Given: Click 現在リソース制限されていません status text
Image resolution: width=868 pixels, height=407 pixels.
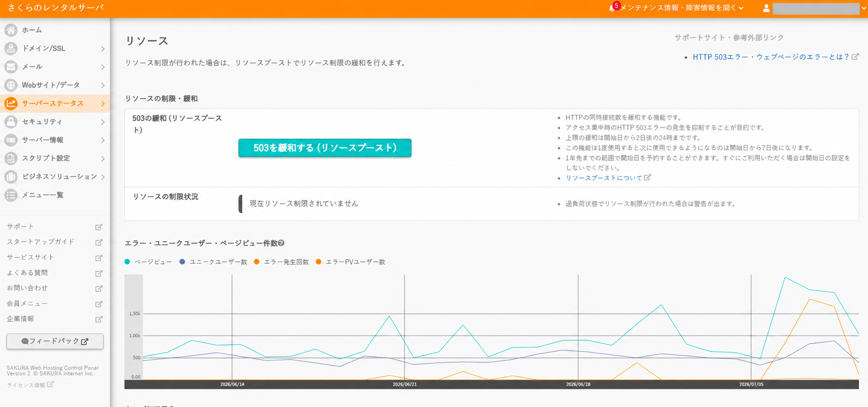Looking at the screenshot, I should click(x=304, y=203).
